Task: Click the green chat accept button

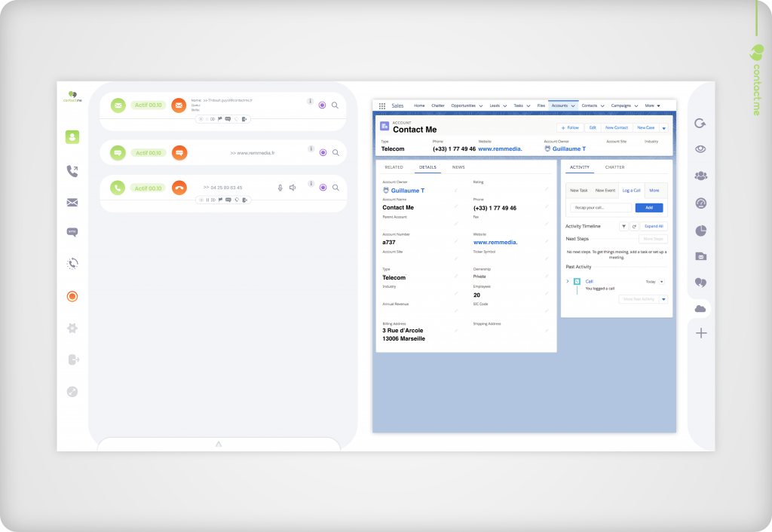Action: (118, 153)
